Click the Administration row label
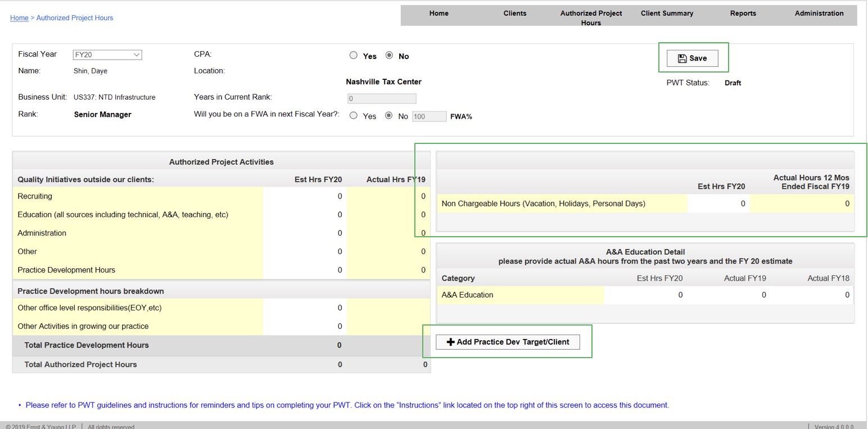 42,233
